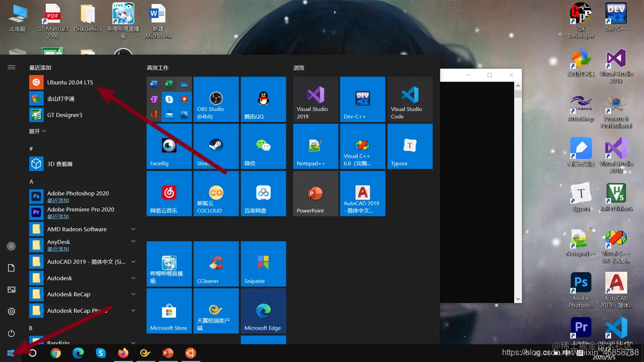
Task: Open Settings gear in Start sidebar
Action: (12, 312)
